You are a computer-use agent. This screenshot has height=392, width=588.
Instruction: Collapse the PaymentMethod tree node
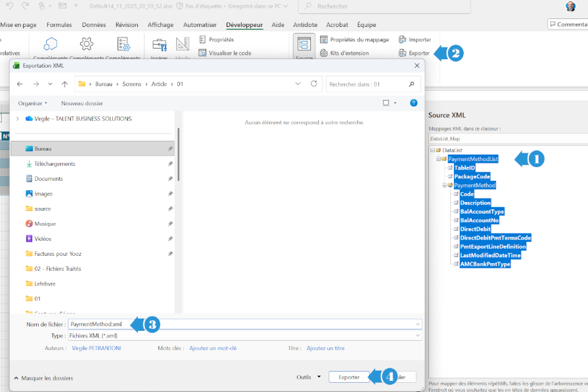444,185
